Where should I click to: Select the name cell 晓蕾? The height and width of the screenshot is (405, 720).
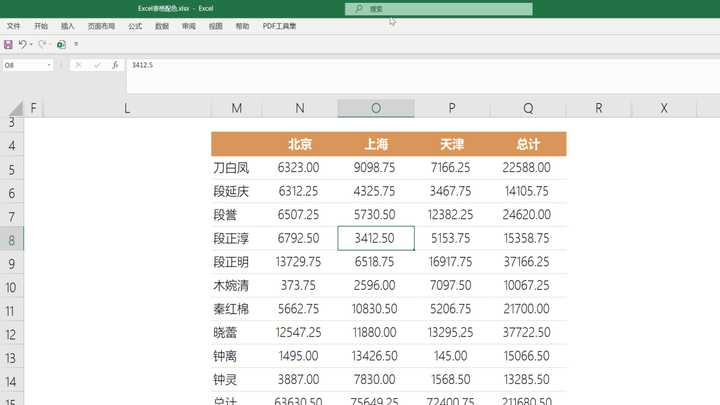[236, 332]
